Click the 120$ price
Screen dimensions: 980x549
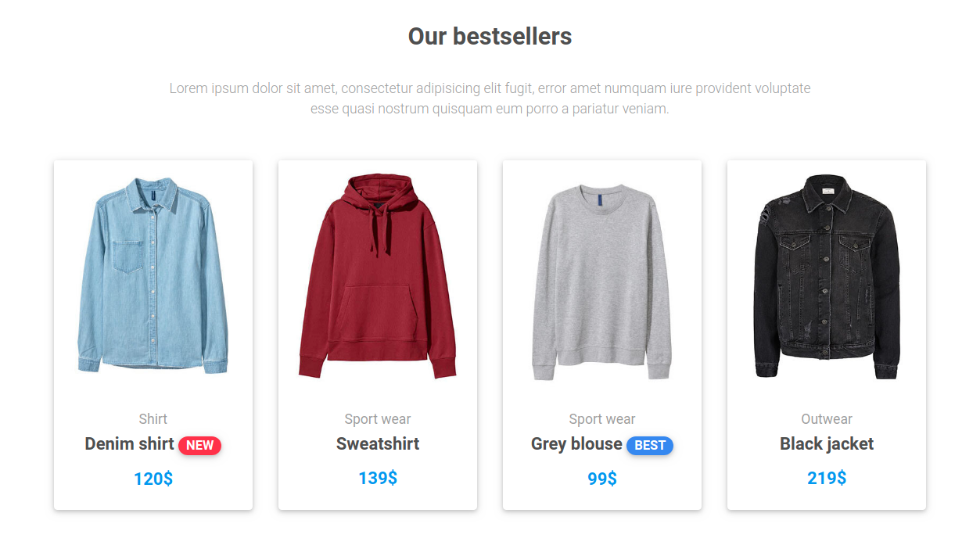pos(153,479)
